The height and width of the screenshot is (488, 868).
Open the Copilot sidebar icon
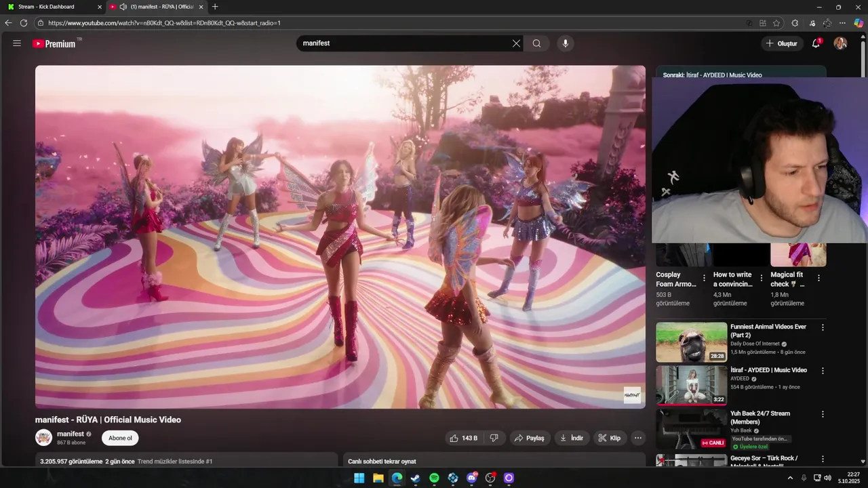tap(859, 23)
